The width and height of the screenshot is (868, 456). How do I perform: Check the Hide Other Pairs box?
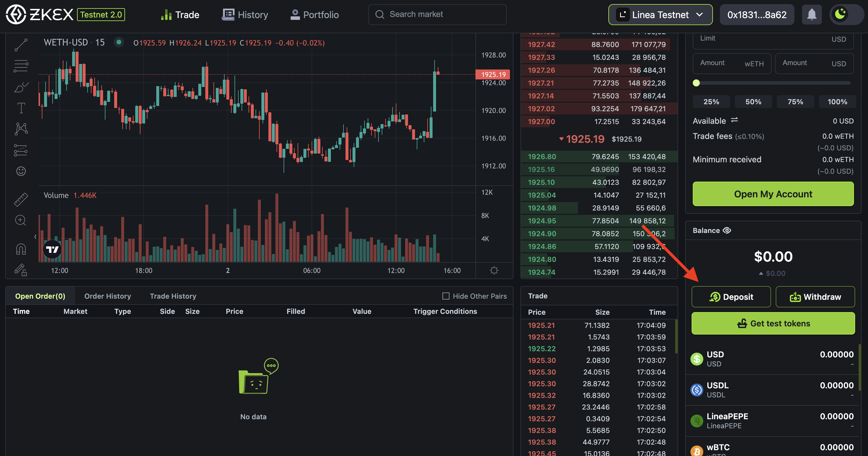click(446, 296)
